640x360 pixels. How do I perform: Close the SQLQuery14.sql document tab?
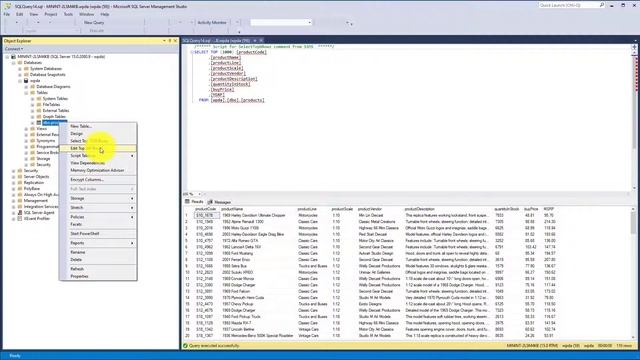[261, 41]
